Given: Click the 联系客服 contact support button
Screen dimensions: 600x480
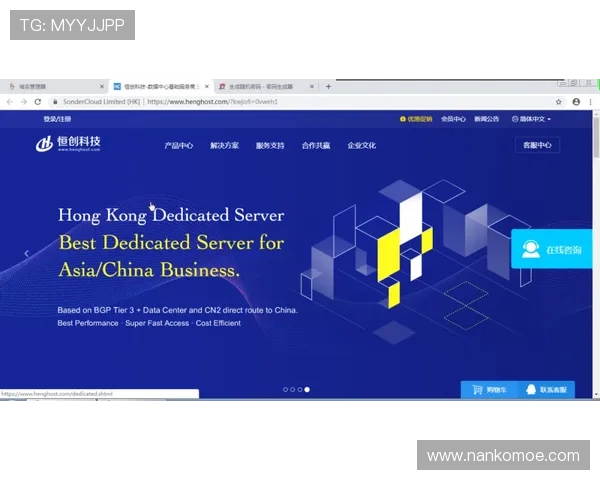Looking at the screenshot, I should pyautogui.click(x=546, y=390).
